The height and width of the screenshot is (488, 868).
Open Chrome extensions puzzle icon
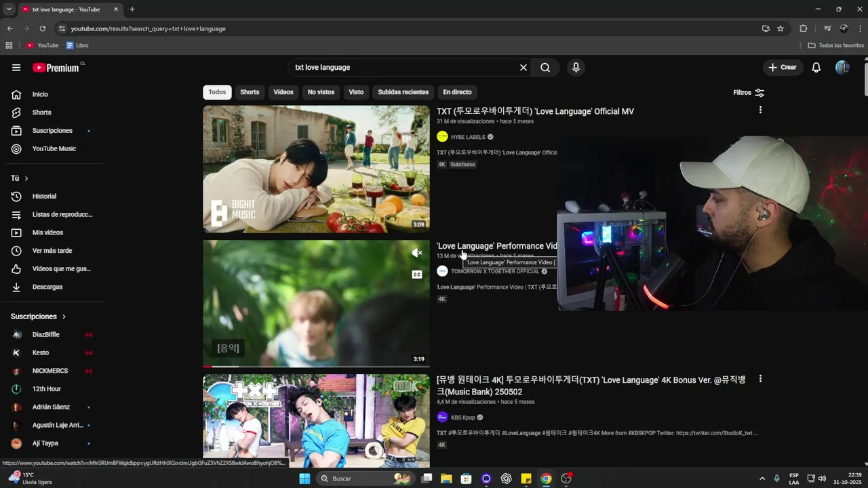click(804, 28)
